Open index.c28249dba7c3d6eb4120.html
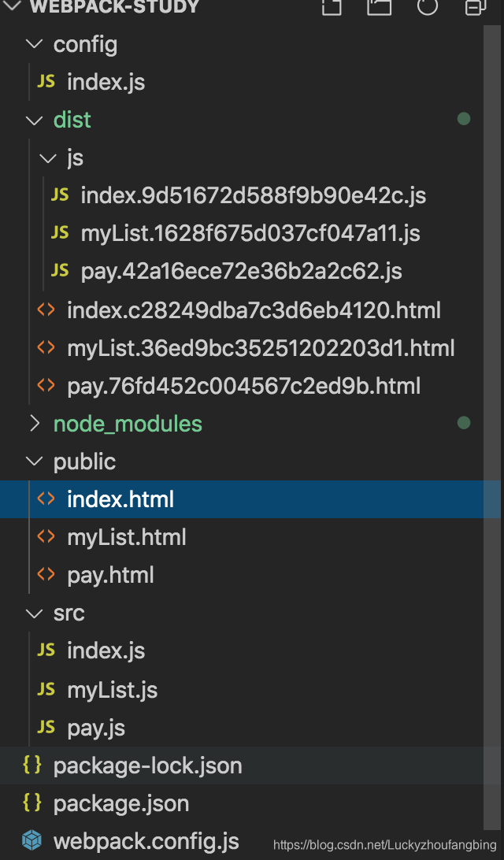Image resolution: width=504 pixels, height=860 pixels. pos(254,310)
